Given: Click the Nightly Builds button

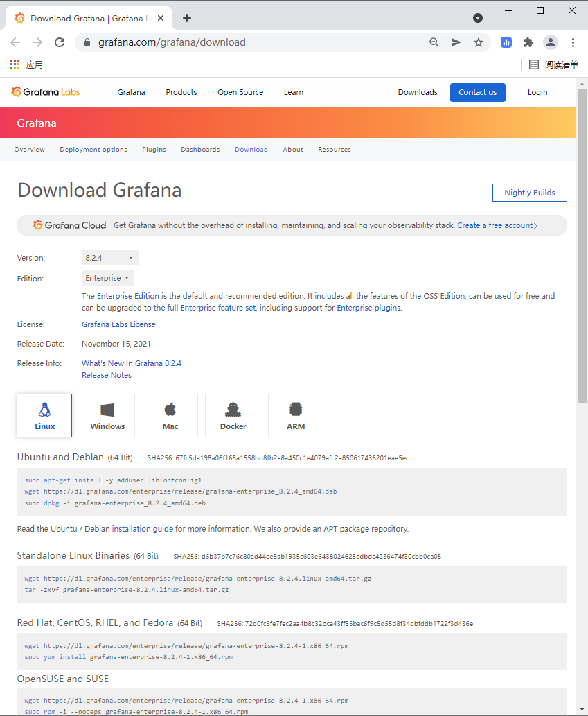Looking at the screenshot, I should pos(529,193).
